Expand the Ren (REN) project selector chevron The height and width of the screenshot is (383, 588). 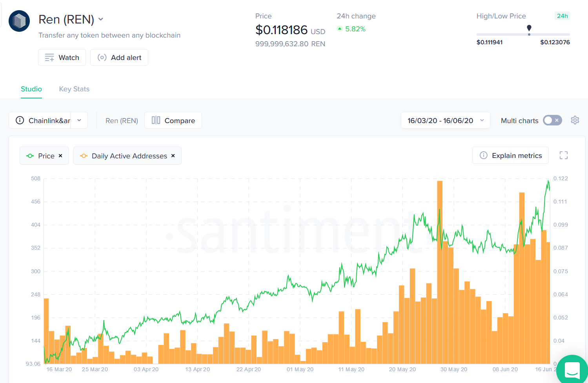101,19
